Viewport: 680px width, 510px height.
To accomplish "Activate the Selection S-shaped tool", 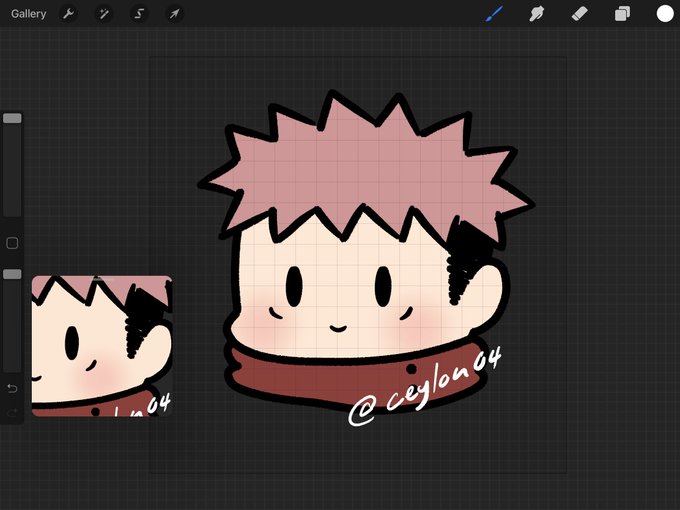I will [x=139, y=14].
